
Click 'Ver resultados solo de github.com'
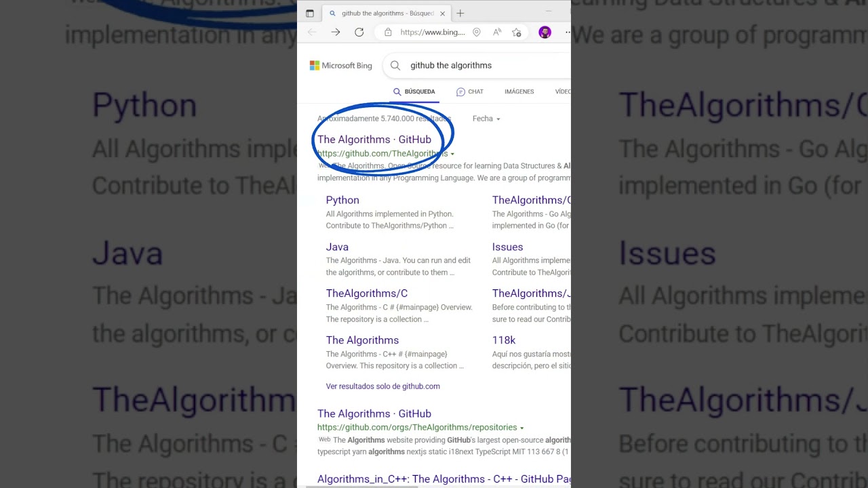383,386
